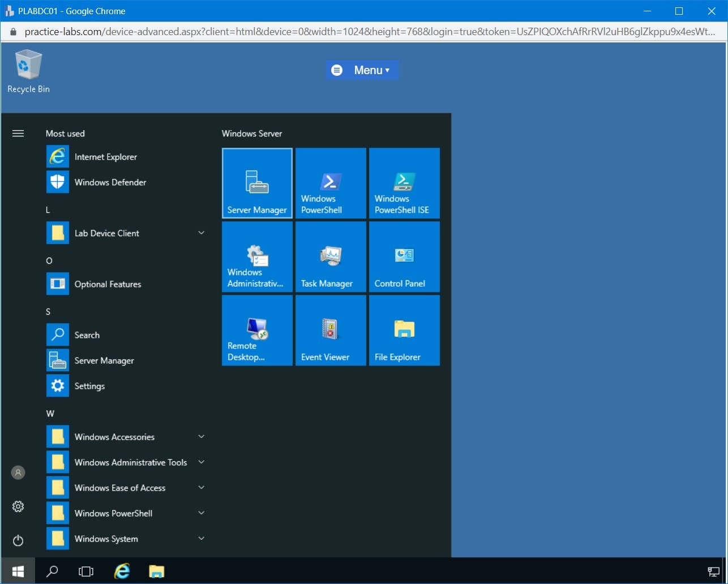Expand the Start hamburger menu
Screen dimensions: 728x584
pyautogui.click(x=18, y=134)
